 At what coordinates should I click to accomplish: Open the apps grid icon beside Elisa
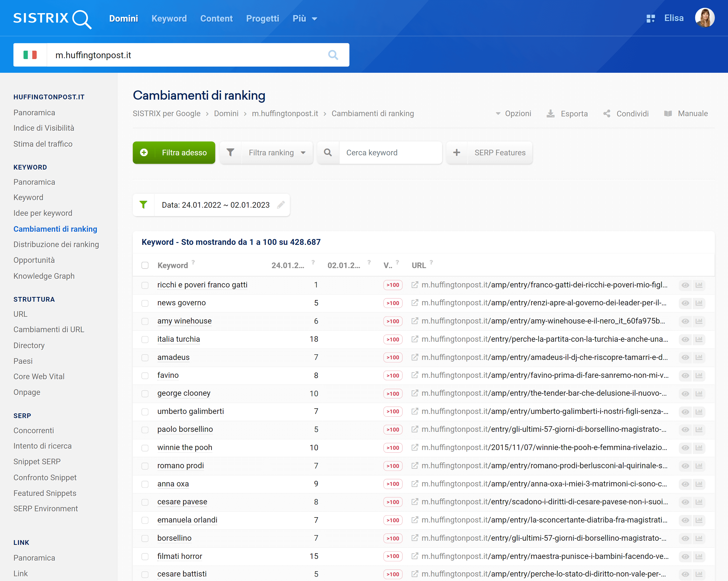[650, 18]
